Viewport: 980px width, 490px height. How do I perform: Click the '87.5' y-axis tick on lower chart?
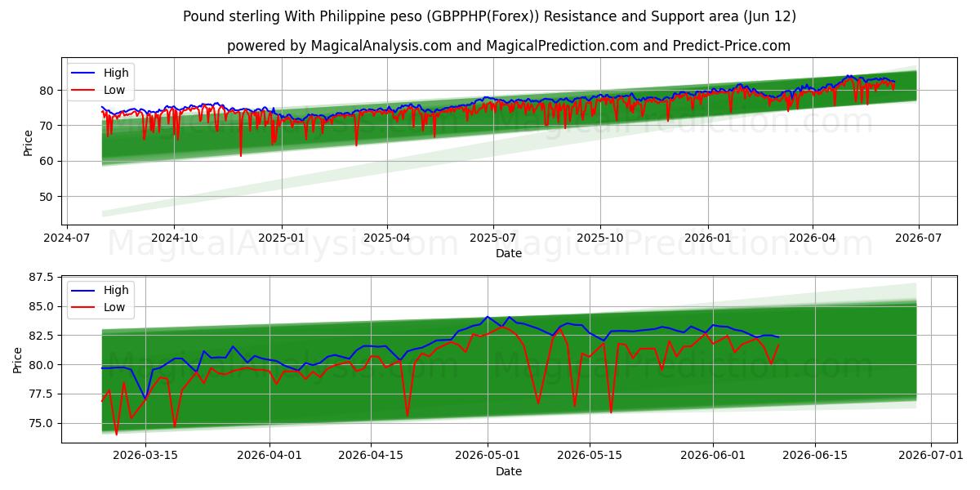pos(42,278)
